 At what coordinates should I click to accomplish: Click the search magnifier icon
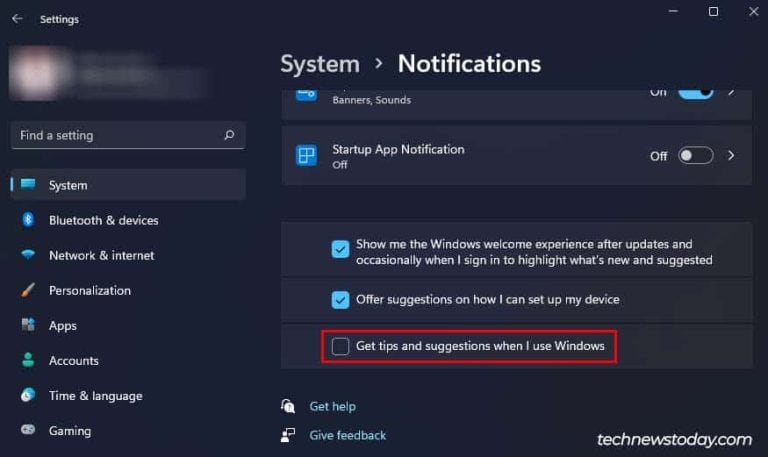coord(229,135)
